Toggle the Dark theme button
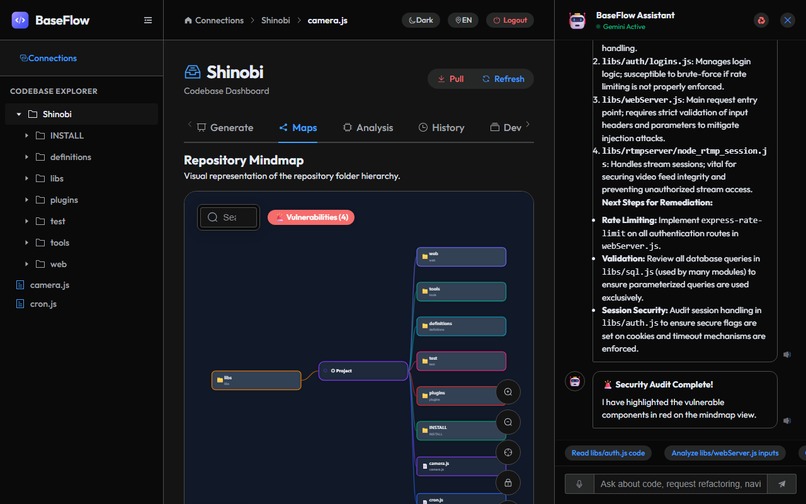This screenshot has width=806, height=504. point(421,20)
